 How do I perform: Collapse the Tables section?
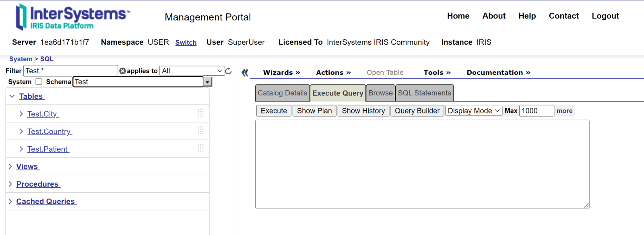pyautogui.click(x=12, y=96)
